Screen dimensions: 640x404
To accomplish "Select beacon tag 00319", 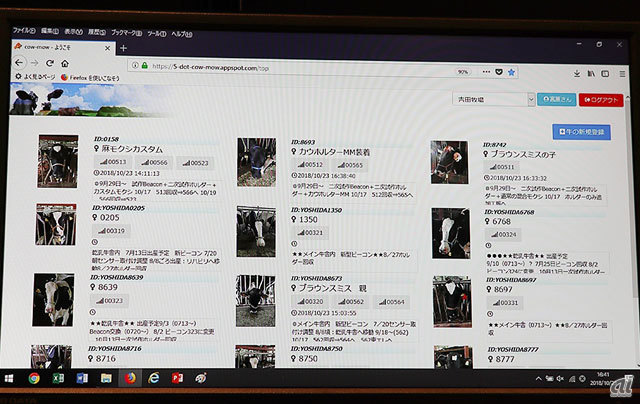I will click(x=111, y=231).
